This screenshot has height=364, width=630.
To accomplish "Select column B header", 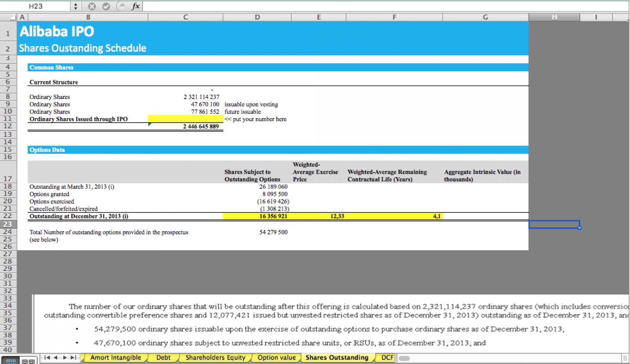I will [x=88, y=17].
